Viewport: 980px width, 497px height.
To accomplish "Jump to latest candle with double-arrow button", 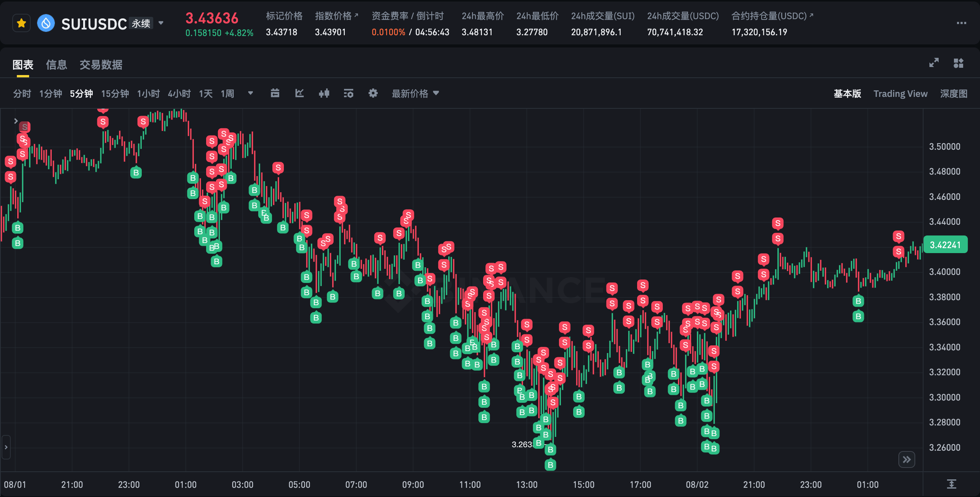I will pos(906,459).
